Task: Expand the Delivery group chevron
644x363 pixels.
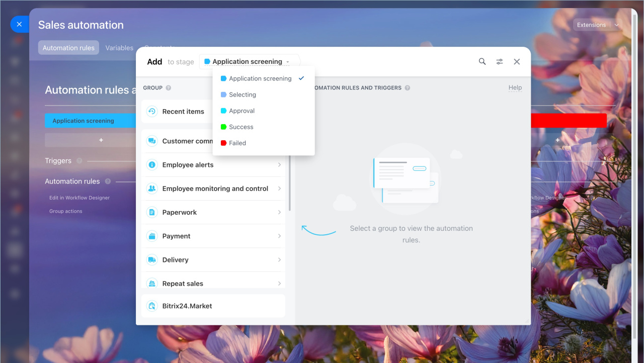Action: tap(279, 260)
